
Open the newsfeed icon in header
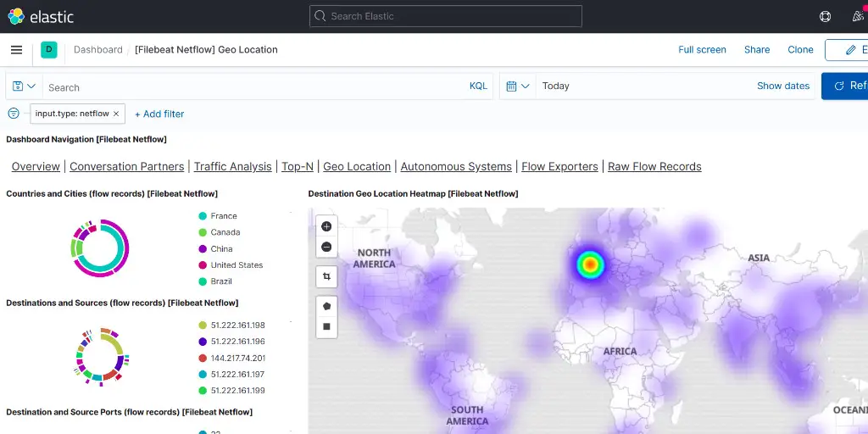(x=858, y=16)
